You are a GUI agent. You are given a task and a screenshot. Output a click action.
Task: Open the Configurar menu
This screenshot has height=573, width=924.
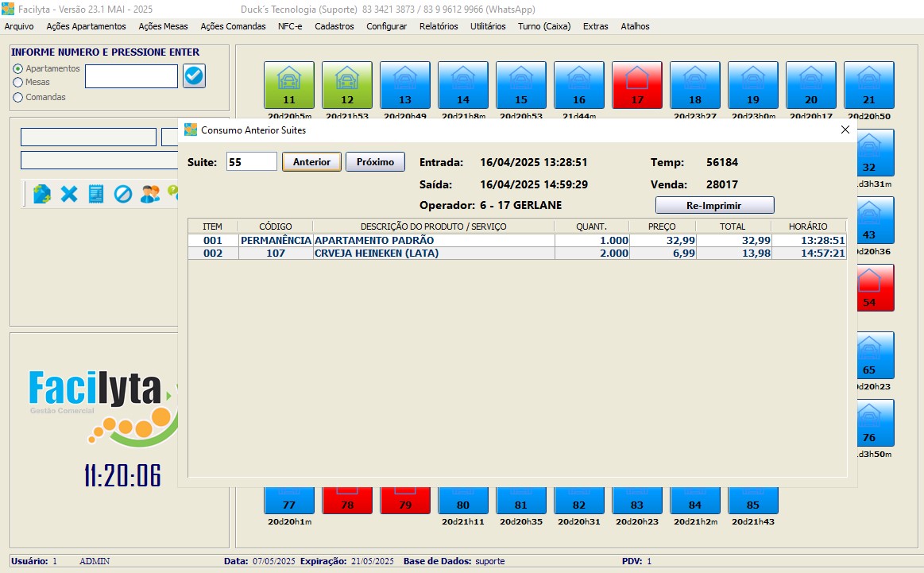coord(386,26)
